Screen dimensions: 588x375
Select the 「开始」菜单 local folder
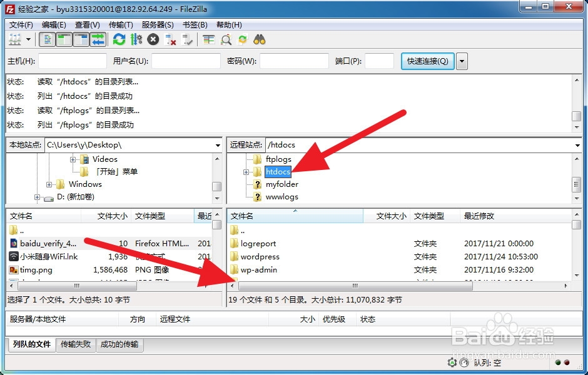click(x=116, y=172)
